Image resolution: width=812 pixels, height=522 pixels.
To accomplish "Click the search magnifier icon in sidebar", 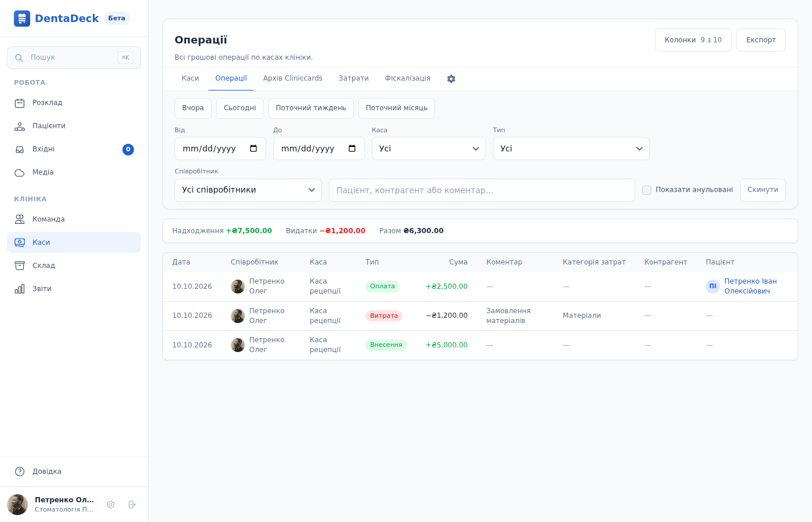I will pos(19,58).
